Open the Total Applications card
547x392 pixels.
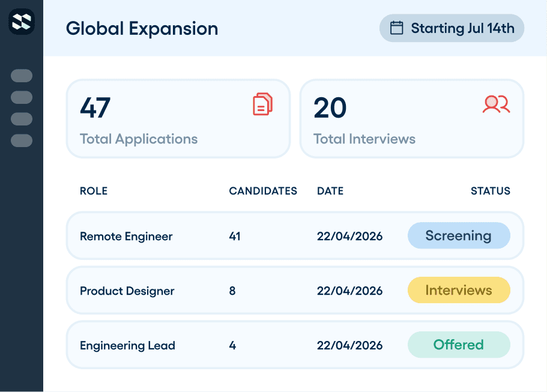(178, 119)
